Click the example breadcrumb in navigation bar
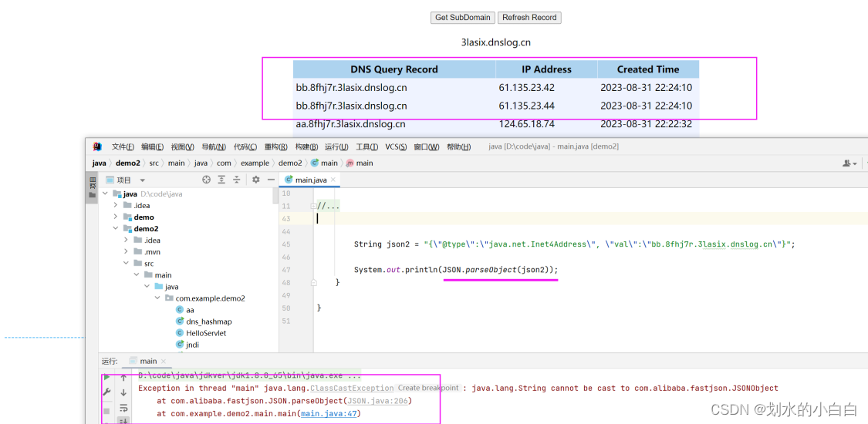Viewport: 868px width, 424px height. (x=255, y=163)
